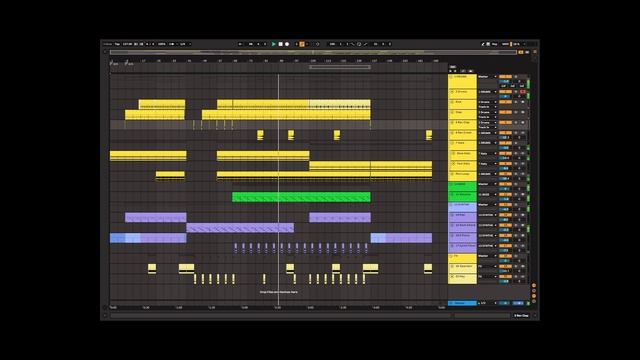Viewport: 640px width, 360px height.
Task: Toggle orange overview button at top right
Action: pyautogui.click(x=520, y=52)
